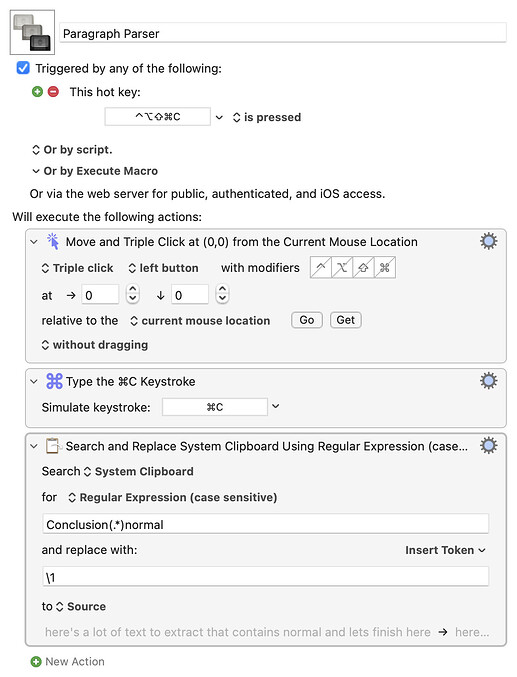This screenshot has height=677, width=517.
Task: Toggle the Shift modifier for the click
Action: pyautogui.click(x=363, y=268)
